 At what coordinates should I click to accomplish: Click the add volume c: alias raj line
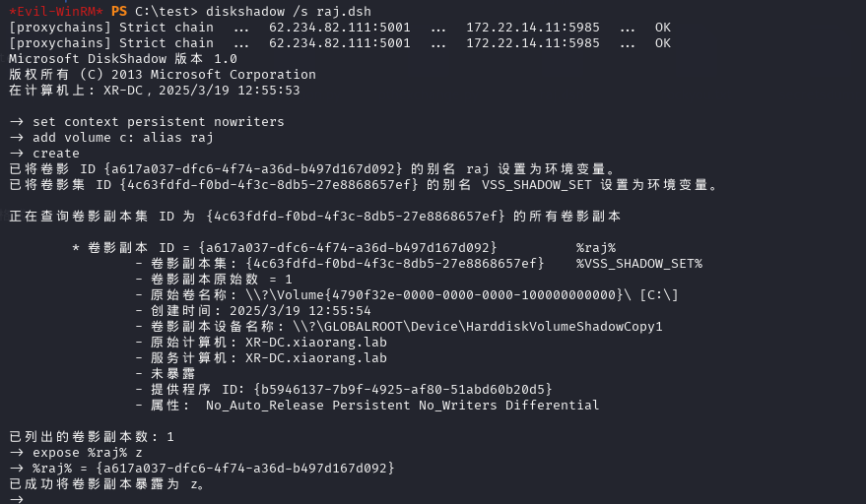coord(122,137)
